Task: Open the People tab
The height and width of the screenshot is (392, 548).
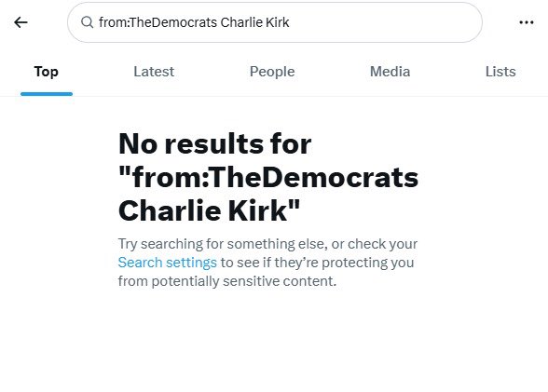Action: pos(272,72)
